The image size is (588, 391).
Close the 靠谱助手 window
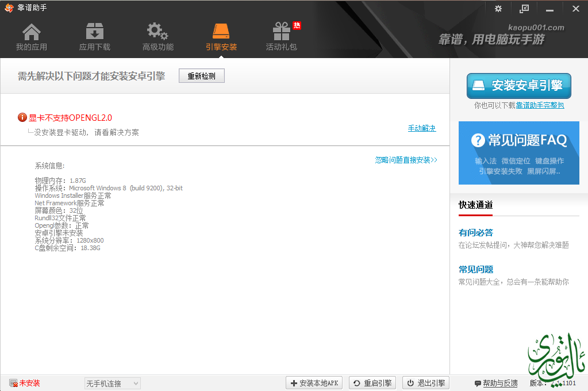(x=575, y=8)
